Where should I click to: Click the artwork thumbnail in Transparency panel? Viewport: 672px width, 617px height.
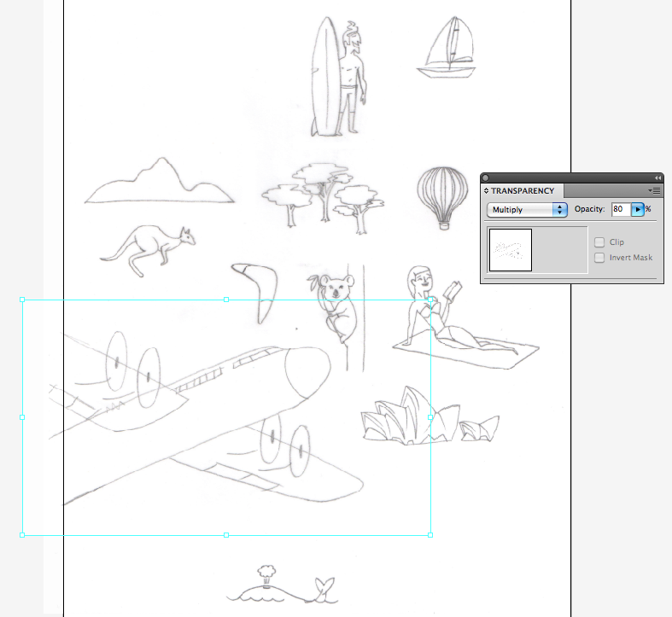click(x=511, y=250)
